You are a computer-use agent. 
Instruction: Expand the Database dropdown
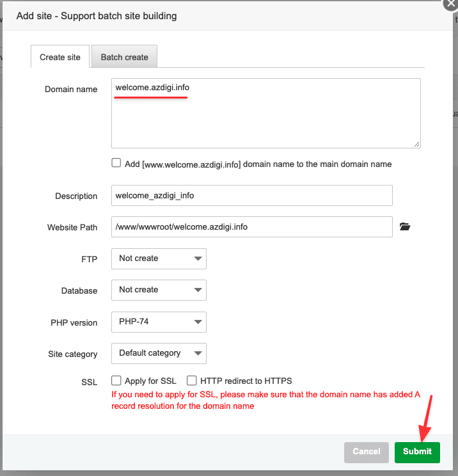pos(159,290)
